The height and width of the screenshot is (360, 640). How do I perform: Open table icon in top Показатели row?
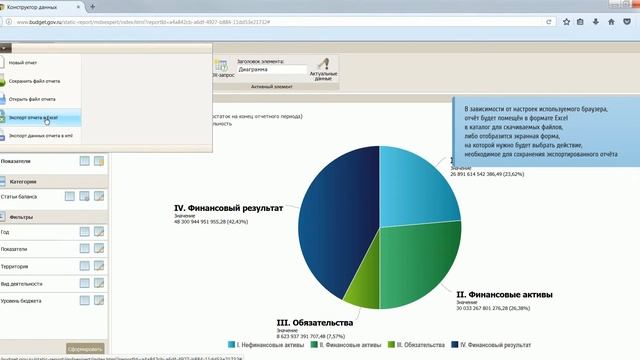coord(84,161)
